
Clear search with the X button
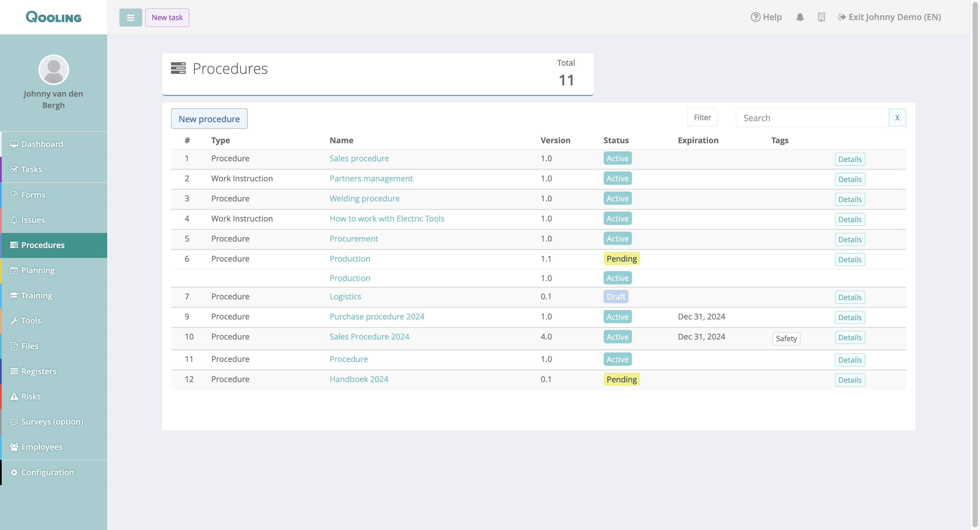pyautogui.click(x=897, y=118)
